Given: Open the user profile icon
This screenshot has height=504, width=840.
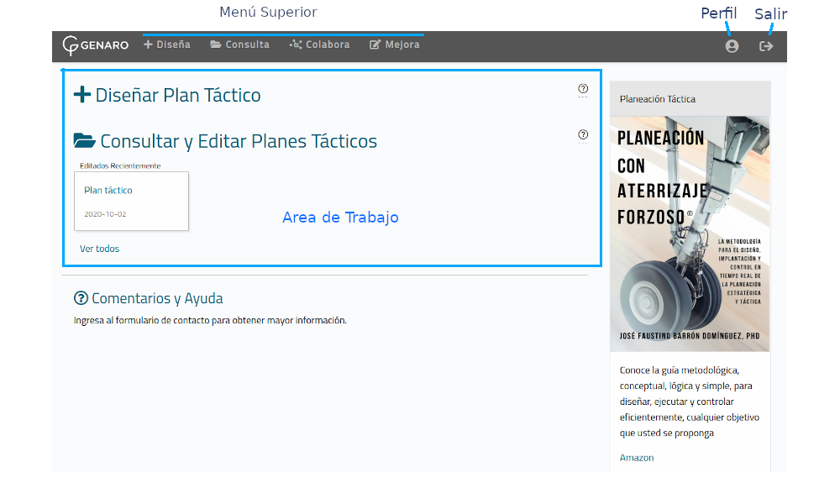Looking at the screenshot, I should pyautogui.click(x=732, y=46).
